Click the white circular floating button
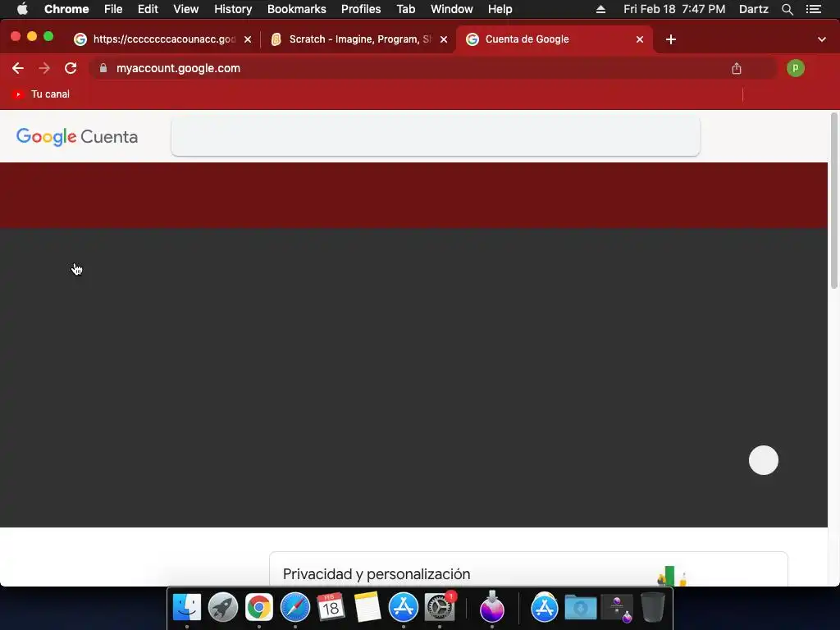The image size is (840, 630). (x=764, y=460)
